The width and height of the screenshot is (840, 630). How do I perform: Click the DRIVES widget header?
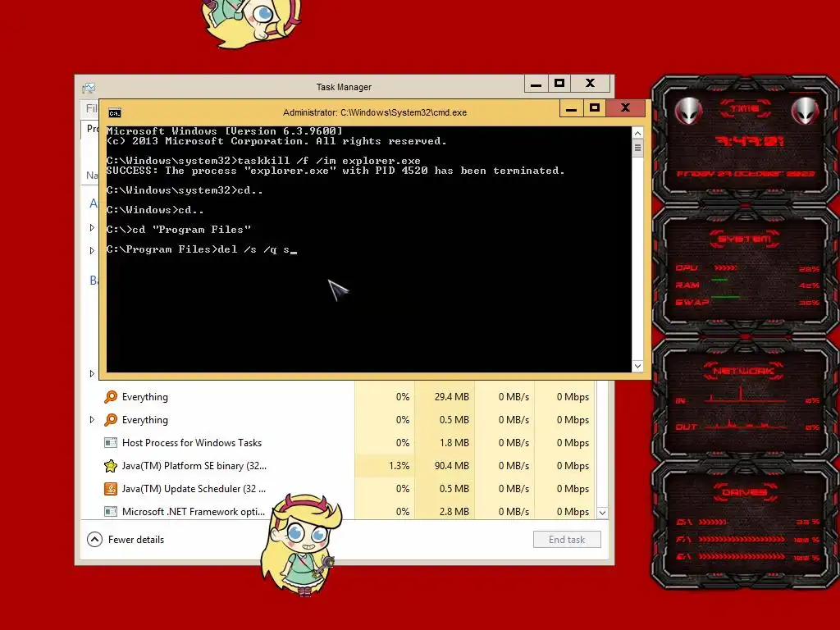point(745,492)
